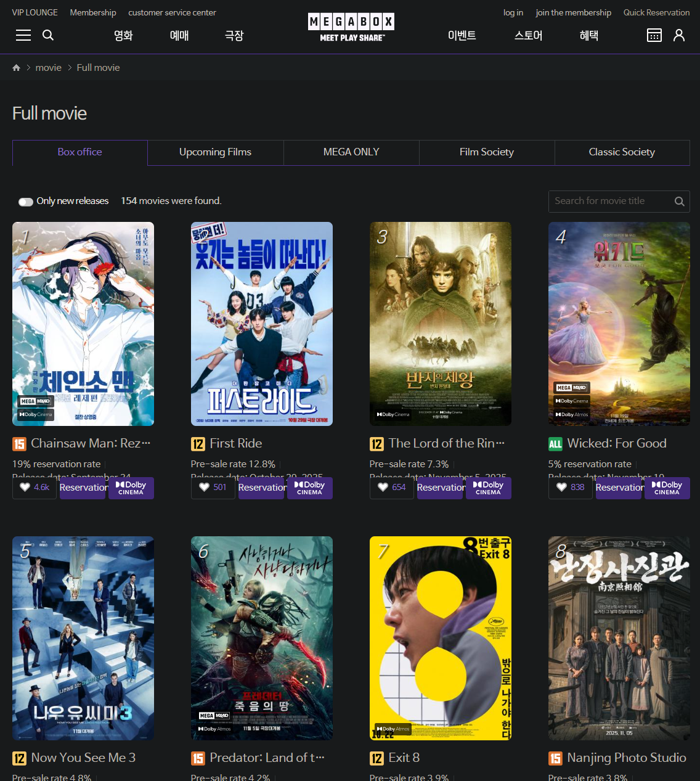Click the movie breadcrumb link

(49, 68)
